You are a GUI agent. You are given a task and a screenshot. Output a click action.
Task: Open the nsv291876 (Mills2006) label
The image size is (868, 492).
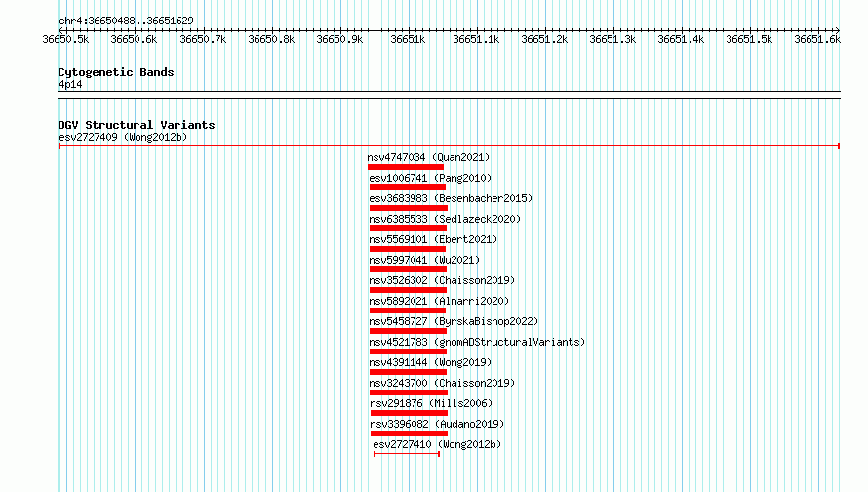(431, 403)
